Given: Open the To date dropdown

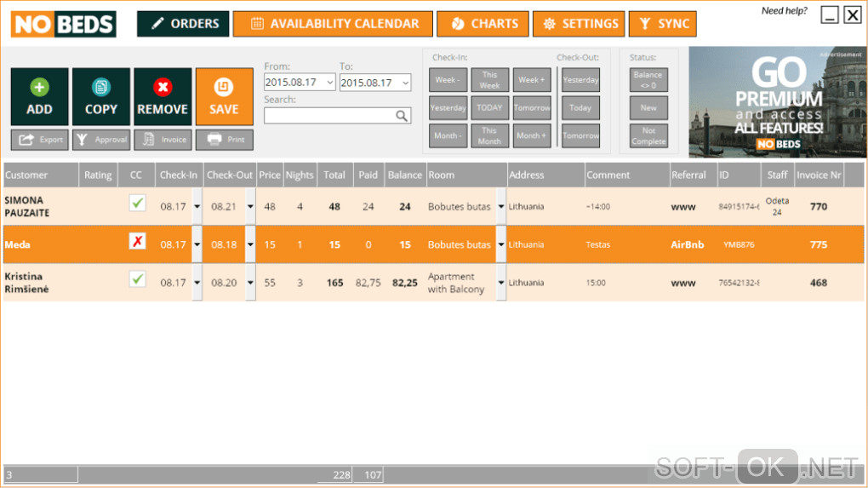Looking at the screenshot, I should coord(405,83).
